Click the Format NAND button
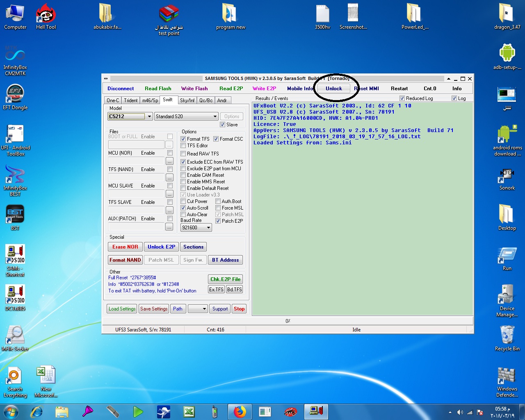The width and height of the screenshot is (525, 420). point(125,260)
